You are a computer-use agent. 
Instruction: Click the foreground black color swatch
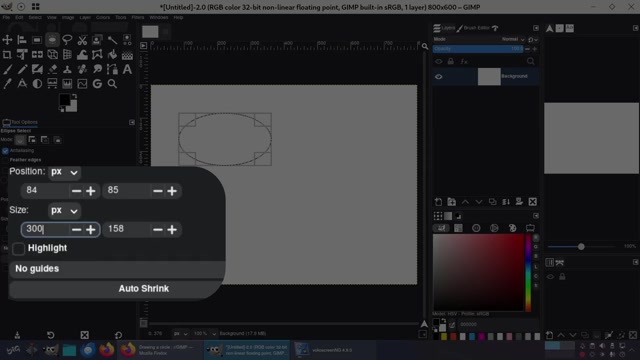pos(64,99)
